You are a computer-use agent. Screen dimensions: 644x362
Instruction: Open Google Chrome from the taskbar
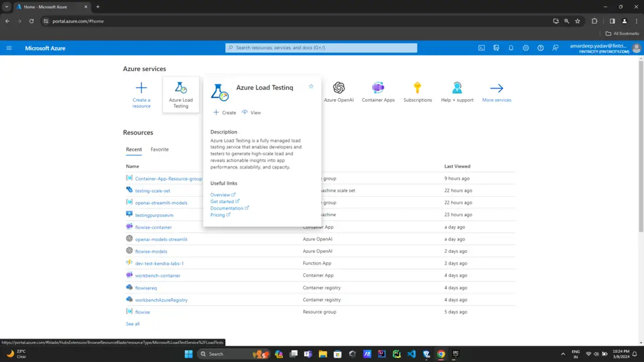pyautogui.click(x=441, y=354)
